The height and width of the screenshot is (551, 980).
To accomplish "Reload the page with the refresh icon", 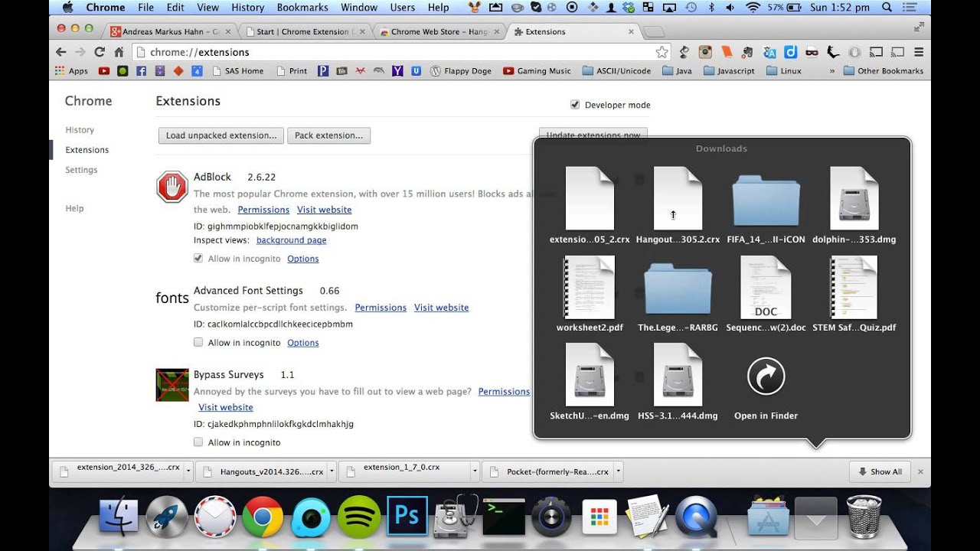I will (100, 52).
